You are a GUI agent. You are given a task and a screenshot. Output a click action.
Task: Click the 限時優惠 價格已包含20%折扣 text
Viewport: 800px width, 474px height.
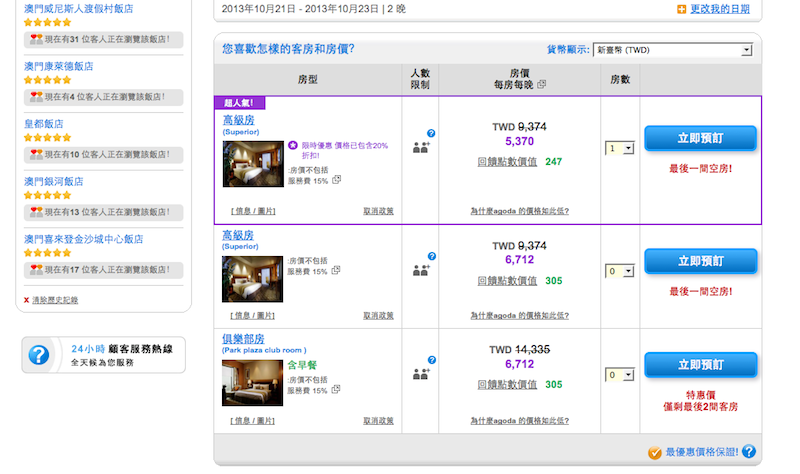pos(345,150)
